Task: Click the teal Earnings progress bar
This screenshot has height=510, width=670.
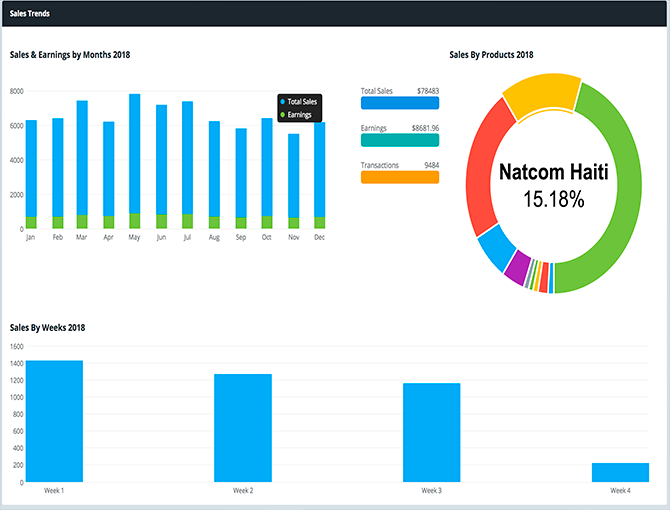Action: click(399, 140)
